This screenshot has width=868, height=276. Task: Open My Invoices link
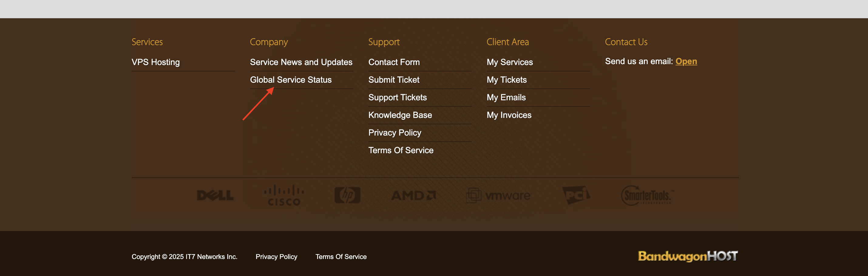509,115
